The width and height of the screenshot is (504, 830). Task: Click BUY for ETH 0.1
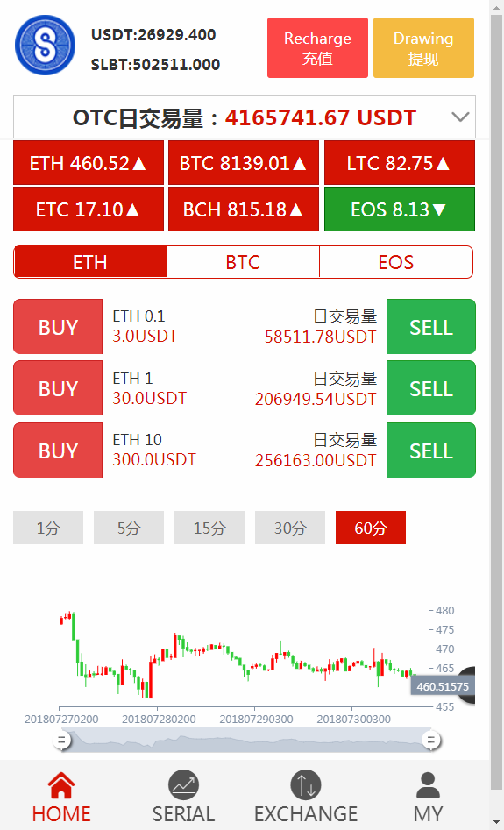[58, 327]
